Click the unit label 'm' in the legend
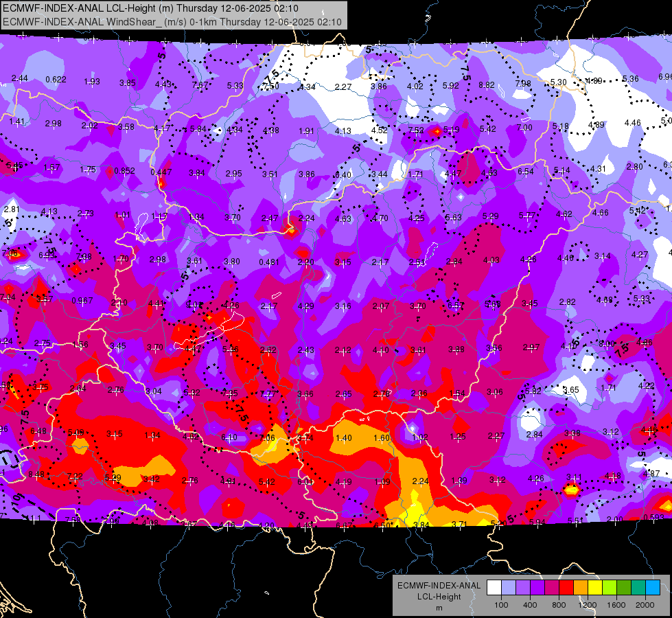The height and width of the screenshot is (618, 672). tap(439, 608)
